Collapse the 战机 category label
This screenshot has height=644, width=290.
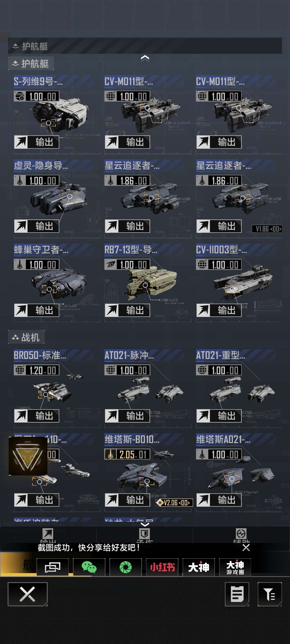coord(26,337)
